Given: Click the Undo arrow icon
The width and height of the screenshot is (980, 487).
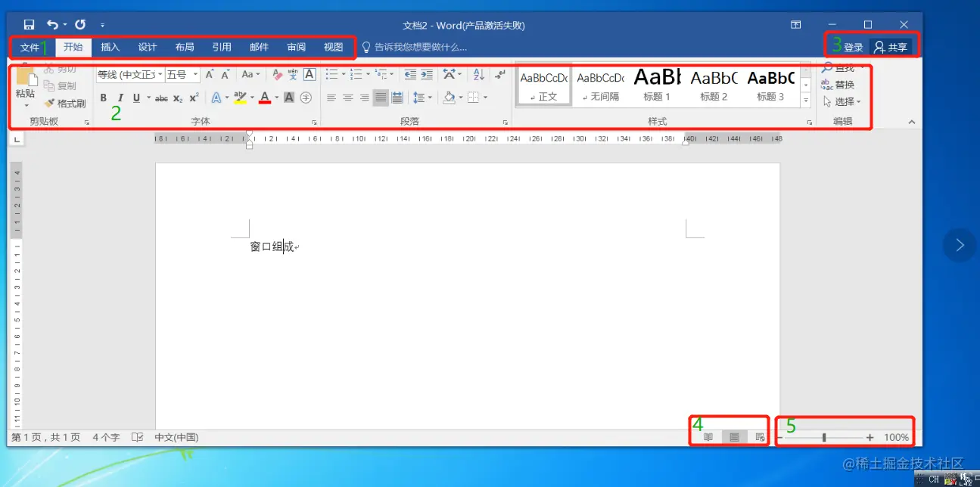Looking at the screenshot, I should 52,25.
